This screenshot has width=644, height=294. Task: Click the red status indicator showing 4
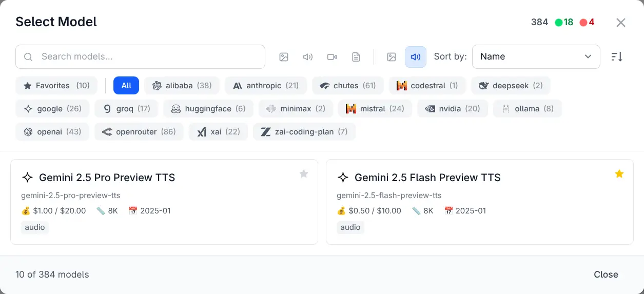point(587,23)
